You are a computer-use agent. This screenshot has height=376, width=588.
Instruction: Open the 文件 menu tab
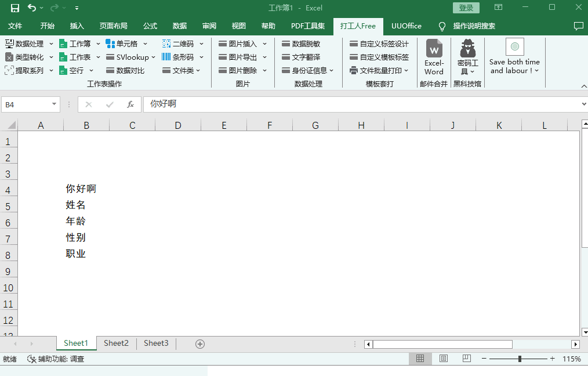tap(15, 26)
